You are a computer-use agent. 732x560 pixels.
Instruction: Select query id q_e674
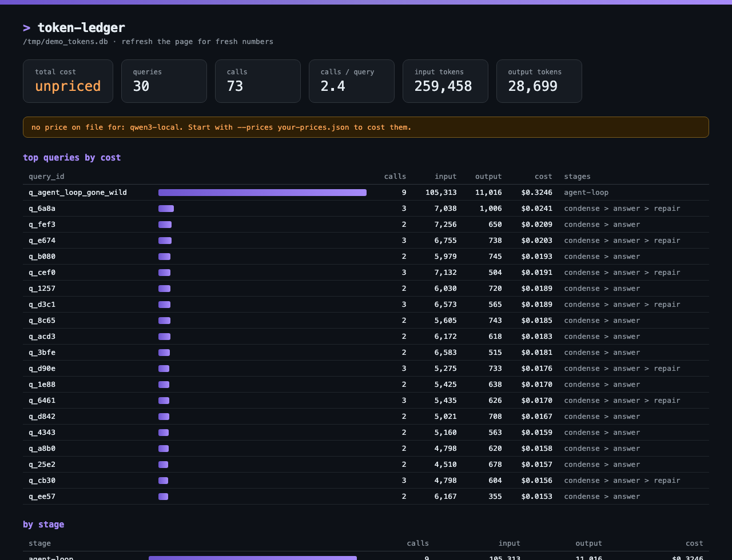click(42, 241)
